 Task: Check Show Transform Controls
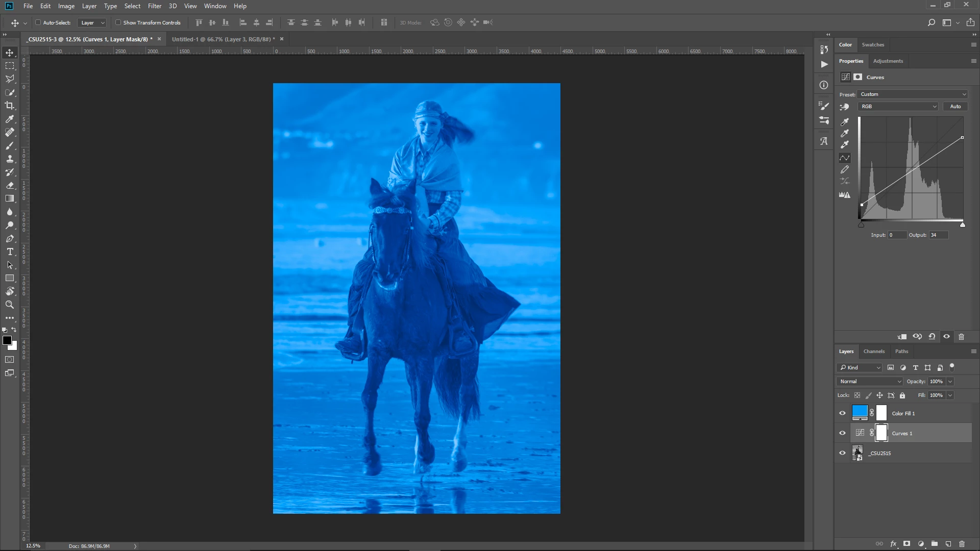pyautogui.click(x=118, y=22)
